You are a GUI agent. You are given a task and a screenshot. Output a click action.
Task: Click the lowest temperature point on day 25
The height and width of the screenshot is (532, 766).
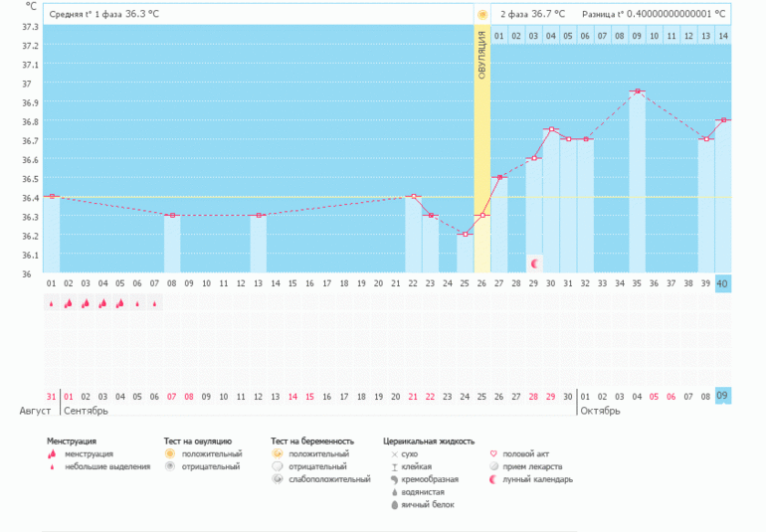(x=465, y=235)
